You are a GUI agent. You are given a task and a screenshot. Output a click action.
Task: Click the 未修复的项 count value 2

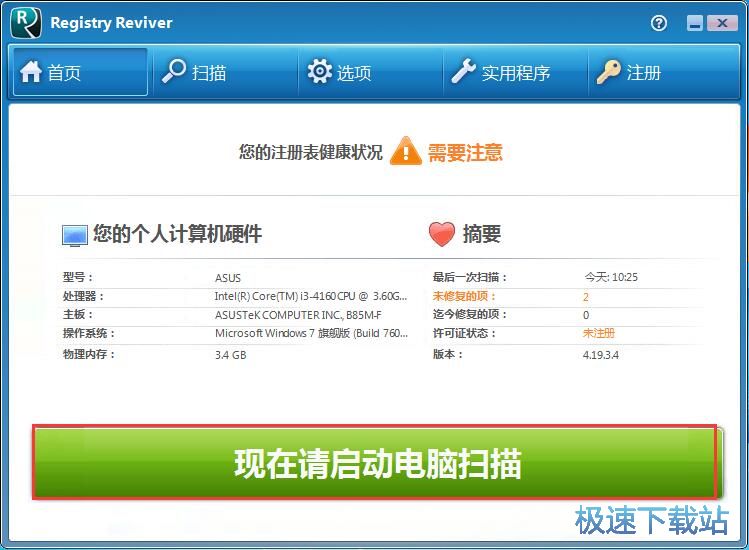tap(586, 297)
